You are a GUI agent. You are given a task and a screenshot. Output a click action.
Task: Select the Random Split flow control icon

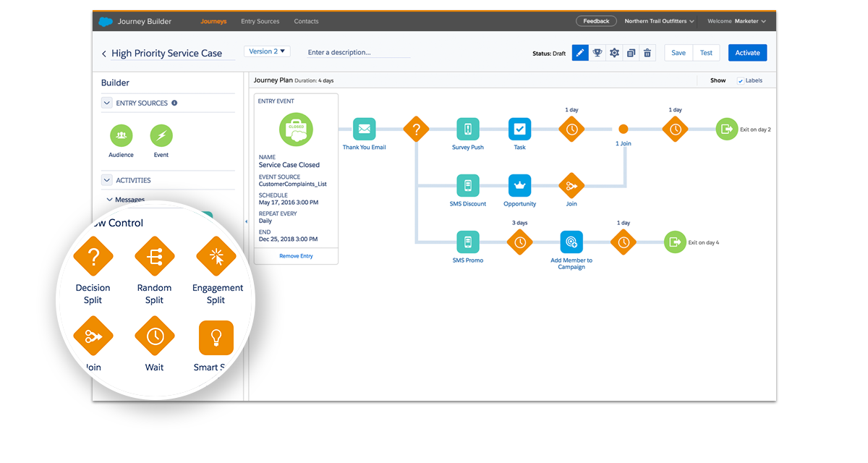pos(155,257)
